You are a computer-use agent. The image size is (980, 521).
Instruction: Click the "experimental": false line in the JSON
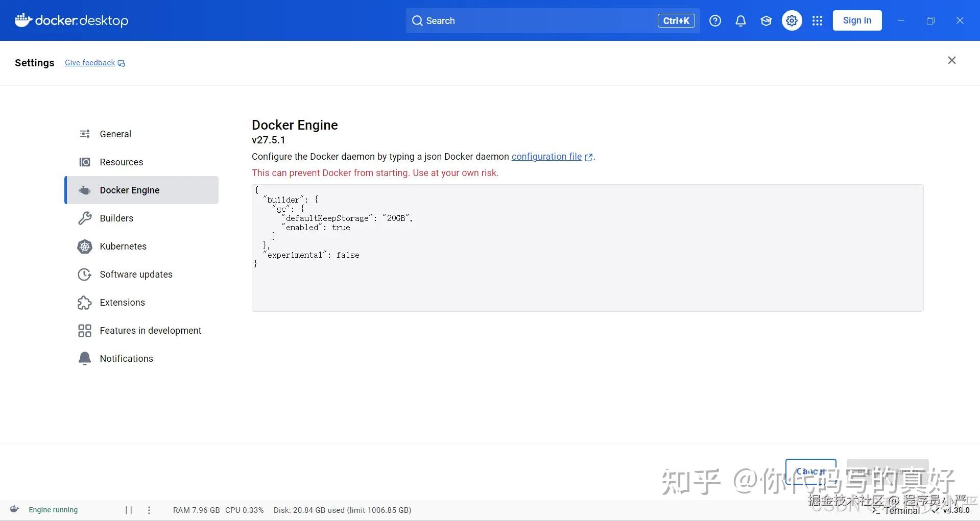(x=312, y=255)
